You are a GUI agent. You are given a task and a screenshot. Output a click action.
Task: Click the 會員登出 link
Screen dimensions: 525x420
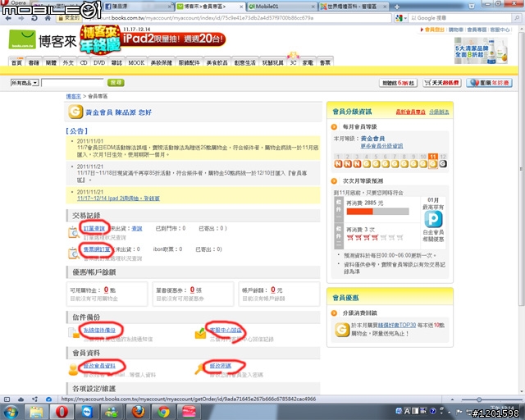coord(434,30)
